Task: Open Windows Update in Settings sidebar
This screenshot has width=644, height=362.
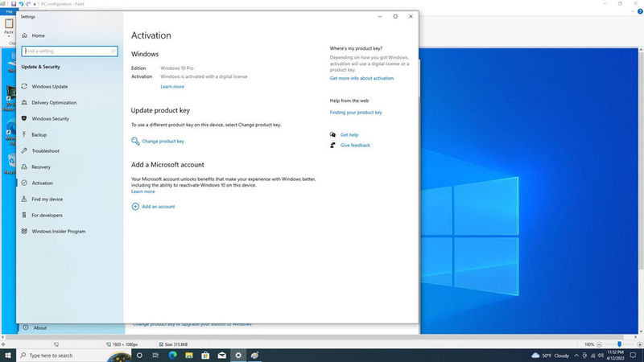Action: pos(50,87)
